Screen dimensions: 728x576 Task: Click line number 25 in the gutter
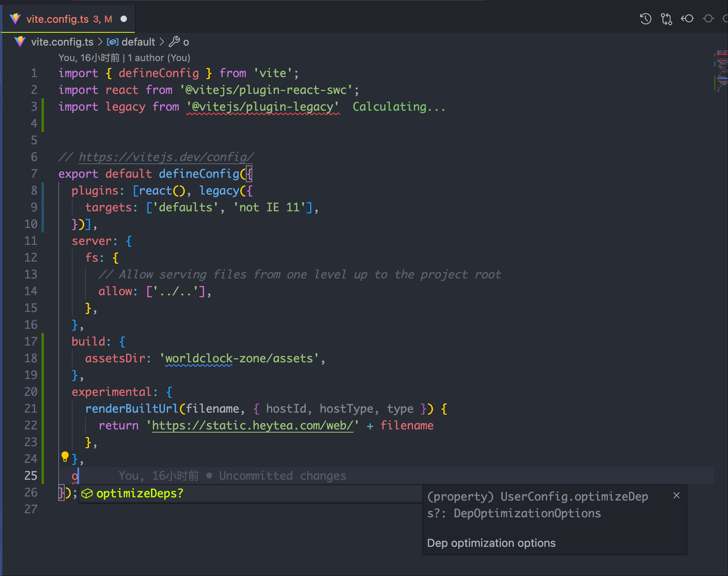tap(31, 476)
